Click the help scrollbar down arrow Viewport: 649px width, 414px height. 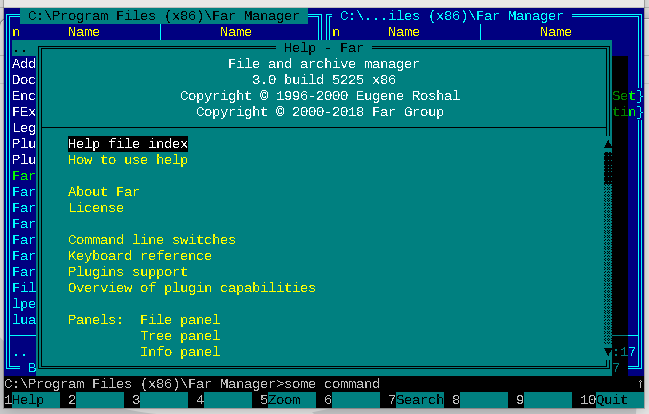[x=608, y=352]
